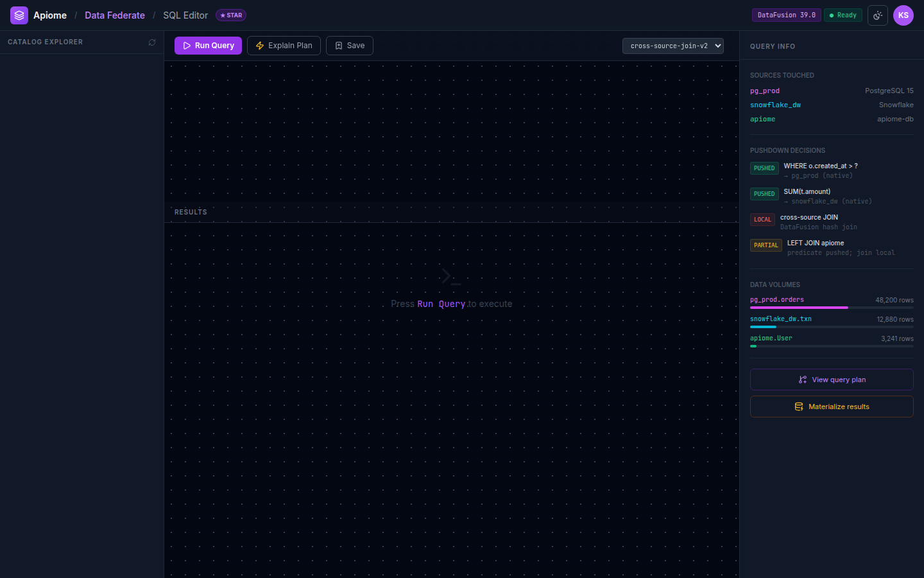The image size is (924, 578).
Task: Click the 'Press Run Query to execute' hint
Action: coord(452,304)
